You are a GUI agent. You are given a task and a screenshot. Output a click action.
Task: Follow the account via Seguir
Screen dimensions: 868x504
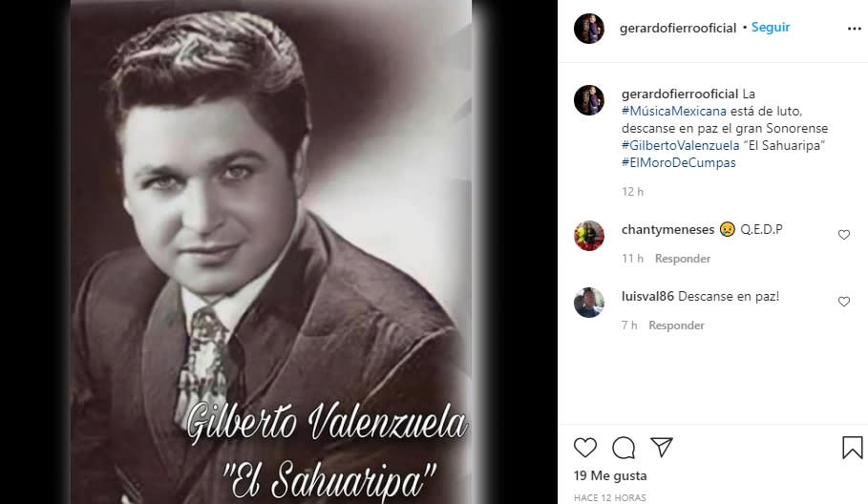pos(770,27)
